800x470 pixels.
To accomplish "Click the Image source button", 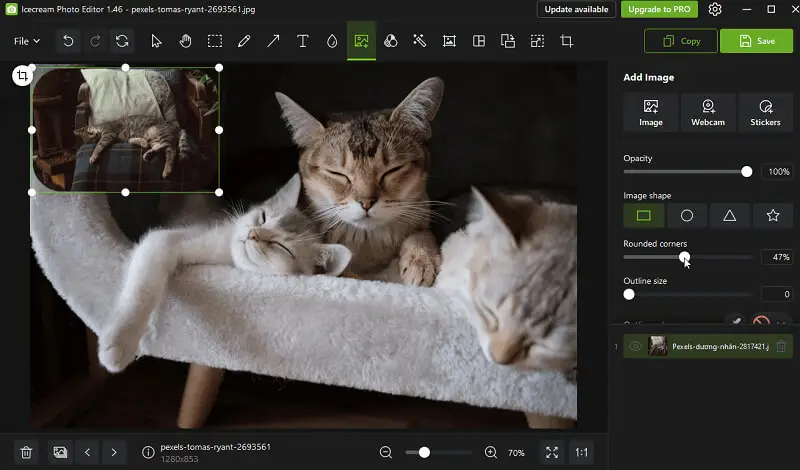I will pyautogui.click(x=651, y=113).
